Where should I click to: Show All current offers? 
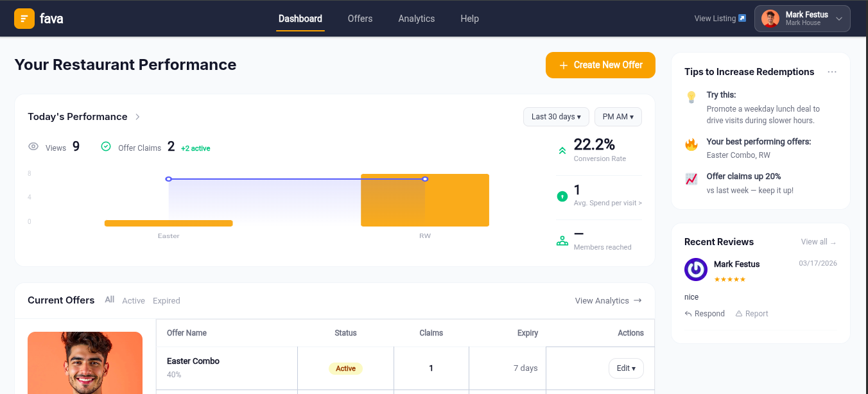(x=110, y=300)
